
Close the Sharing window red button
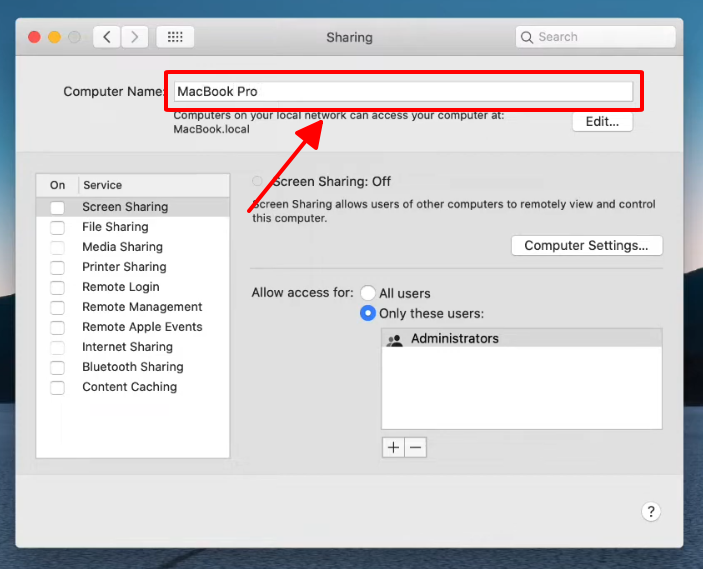coord(35,37)
